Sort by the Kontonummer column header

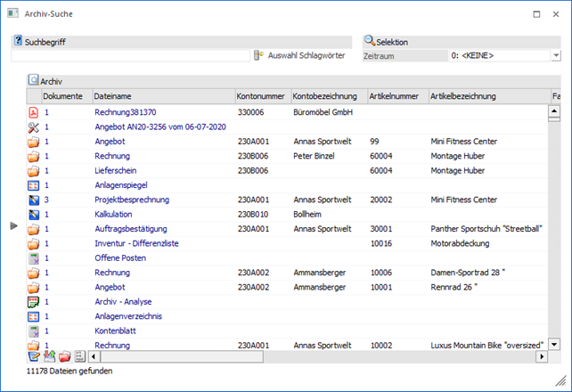tap(262, 95)
